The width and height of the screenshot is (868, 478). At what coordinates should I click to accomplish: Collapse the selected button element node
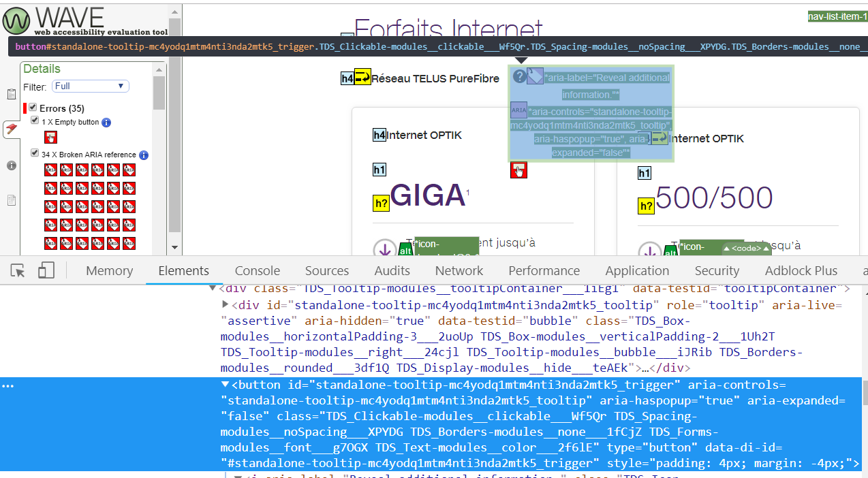tap(226, 385)
